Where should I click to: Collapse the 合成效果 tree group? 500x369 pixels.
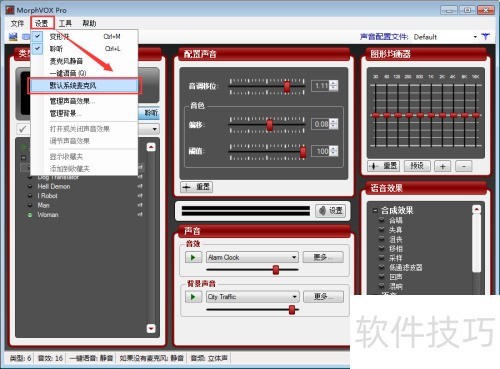(375, 210)
